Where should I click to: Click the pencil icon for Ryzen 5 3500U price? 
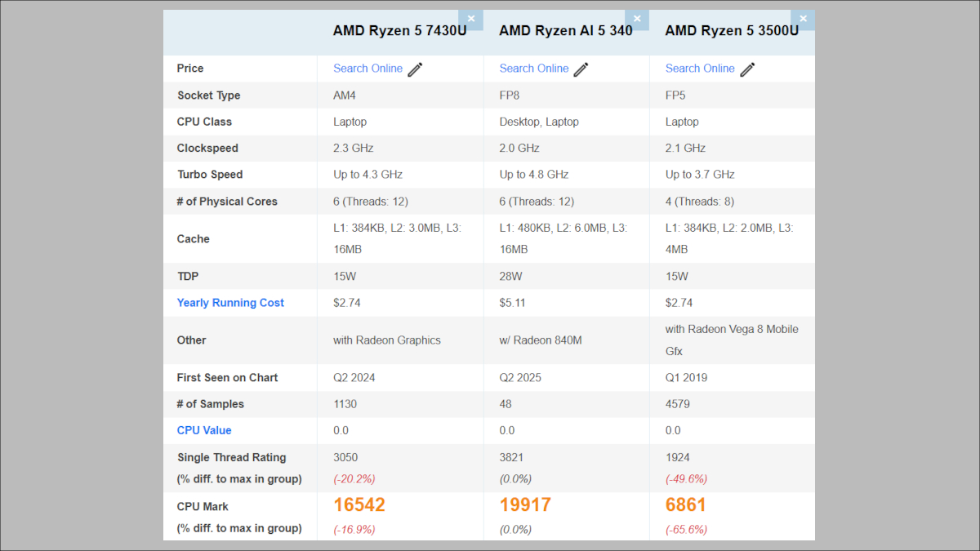tap(747, 69)
